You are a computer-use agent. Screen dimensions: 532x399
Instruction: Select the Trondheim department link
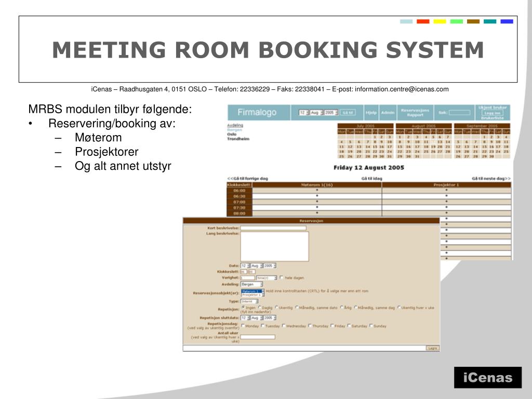click(x=238, y=139)
